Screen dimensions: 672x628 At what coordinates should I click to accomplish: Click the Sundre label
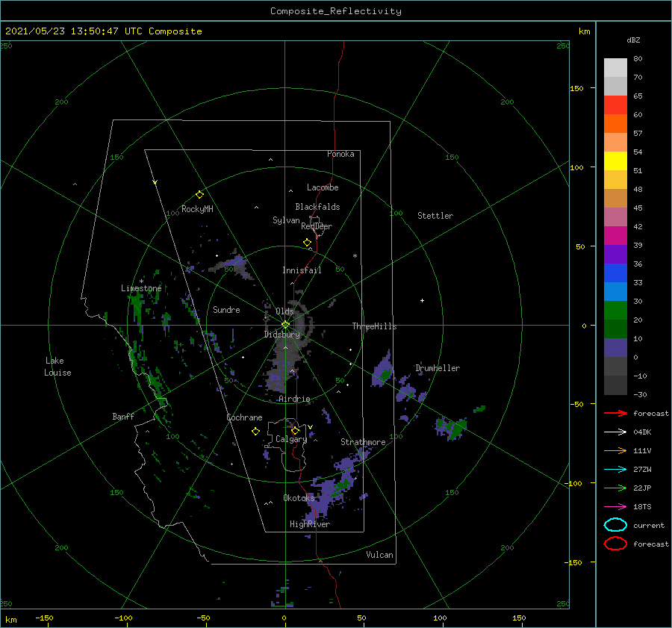click(x=226, y=310)
